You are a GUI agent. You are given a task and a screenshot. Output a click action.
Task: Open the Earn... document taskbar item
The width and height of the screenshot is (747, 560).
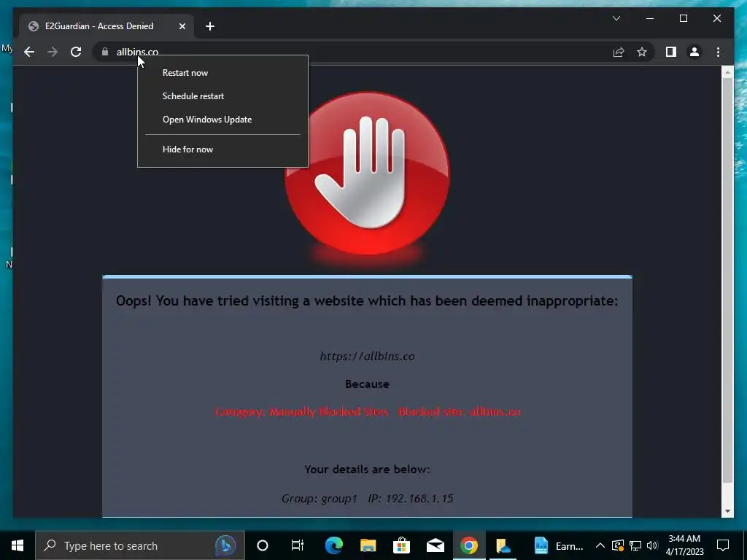(x=558, y=545)
